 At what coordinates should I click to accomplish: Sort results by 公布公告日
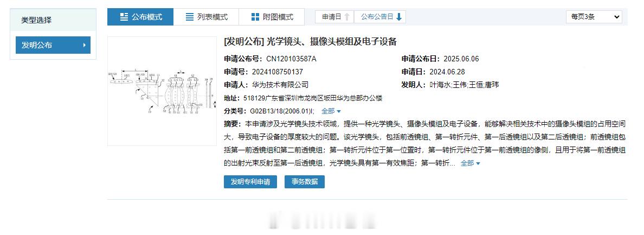(380, 17)
